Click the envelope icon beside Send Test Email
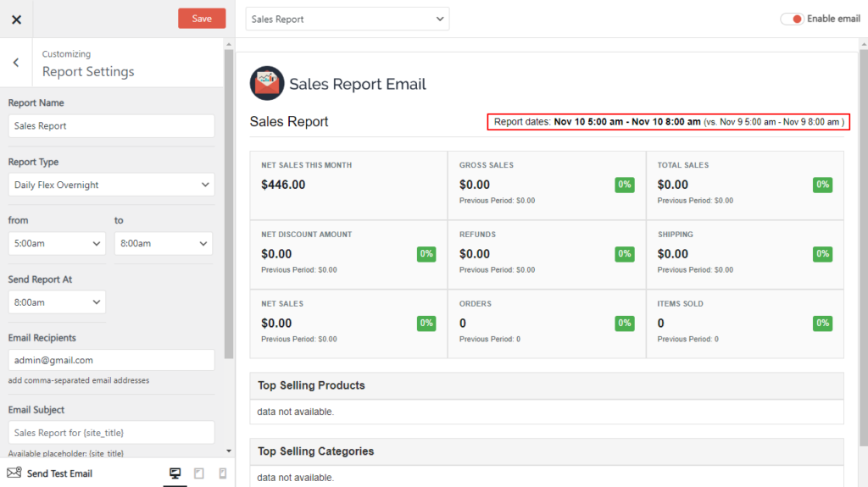The image size is (868, 487). (x=14, y=473)
